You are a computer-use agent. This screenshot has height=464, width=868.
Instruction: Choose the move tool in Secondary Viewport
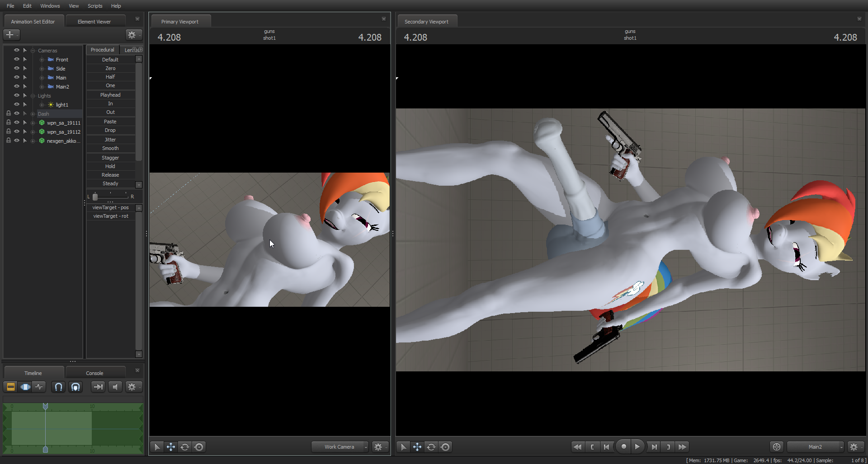pos(417,447)
